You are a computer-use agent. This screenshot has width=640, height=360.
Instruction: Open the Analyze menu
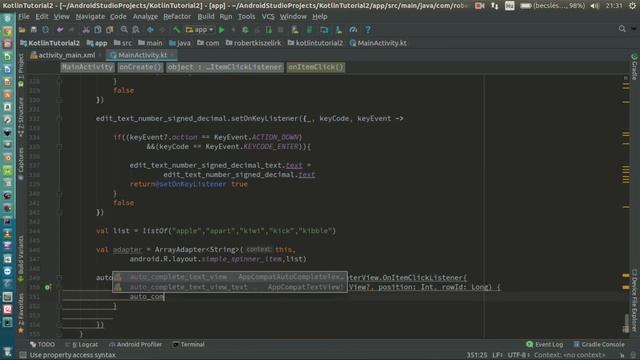point(145,17)
